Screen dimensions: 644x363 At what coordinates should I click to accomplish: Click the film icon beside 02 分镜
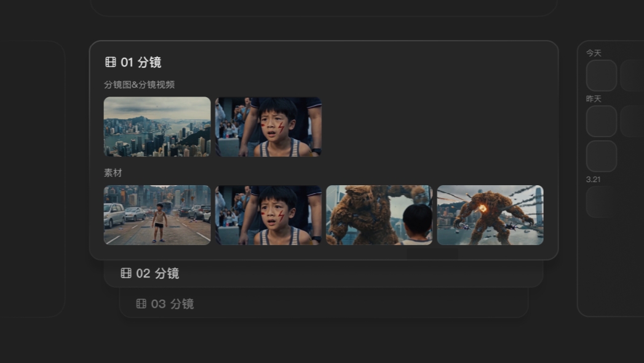(126, 273)
